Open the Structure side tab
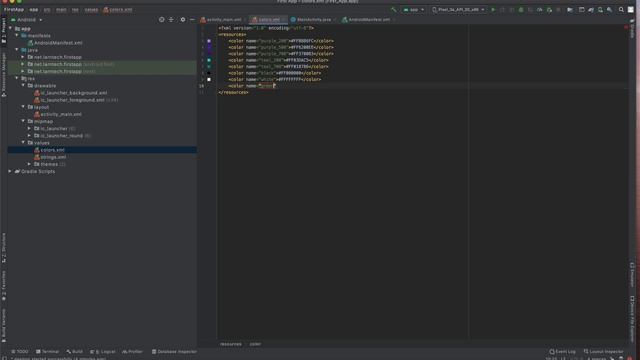640x360 pixels. tap(4, 248)
